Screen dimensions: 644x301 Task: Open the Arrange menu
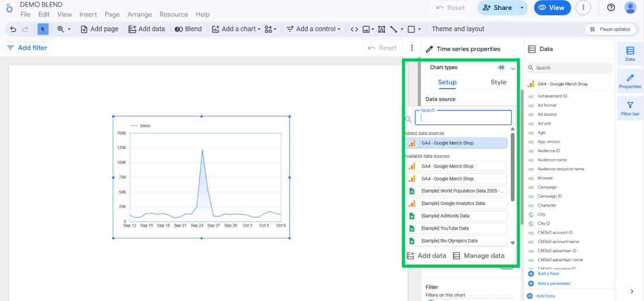pos(139,15)
